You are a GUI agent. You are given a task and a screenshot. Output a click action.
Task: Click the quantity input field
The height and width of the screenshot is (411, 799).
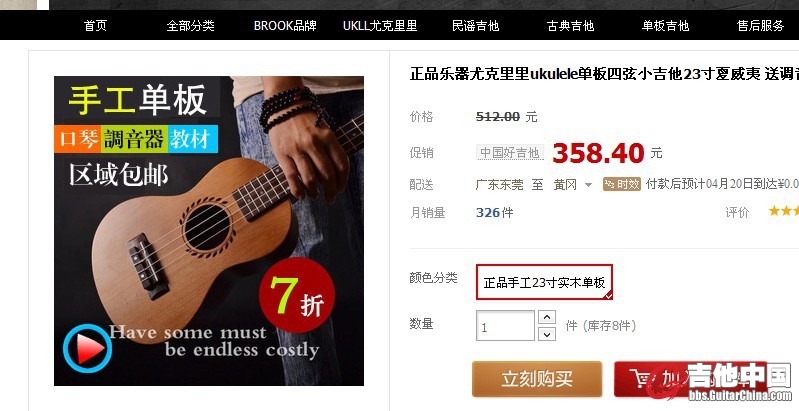pos(505,325)
